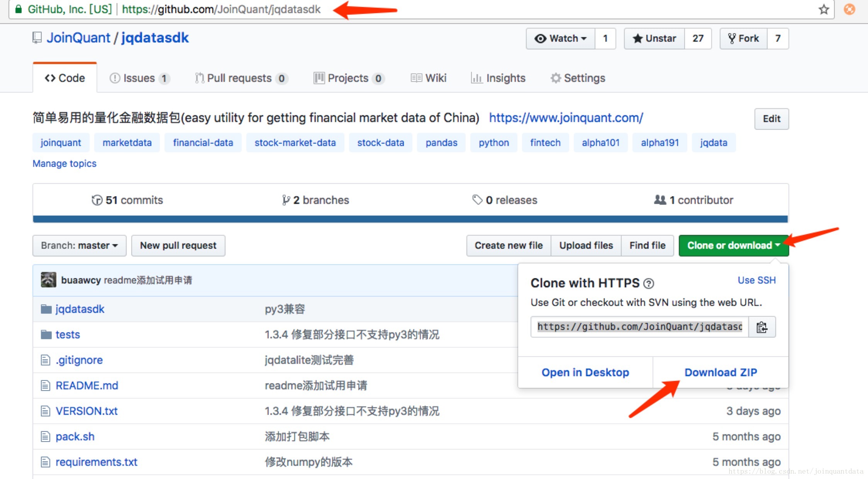Open the Manage topics link
The image size is (868, 479).
[x=64, y=163]
